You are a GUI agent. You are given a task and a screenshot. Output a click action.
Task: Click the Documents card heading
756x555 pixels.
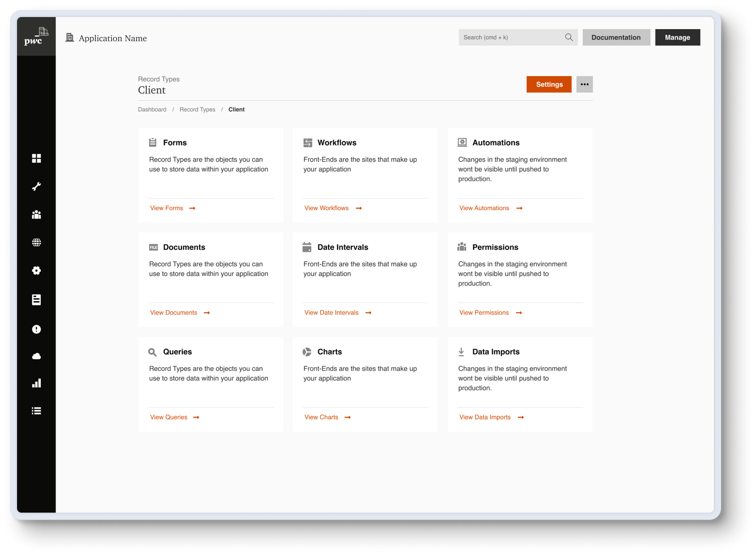[x=184, y=247]
